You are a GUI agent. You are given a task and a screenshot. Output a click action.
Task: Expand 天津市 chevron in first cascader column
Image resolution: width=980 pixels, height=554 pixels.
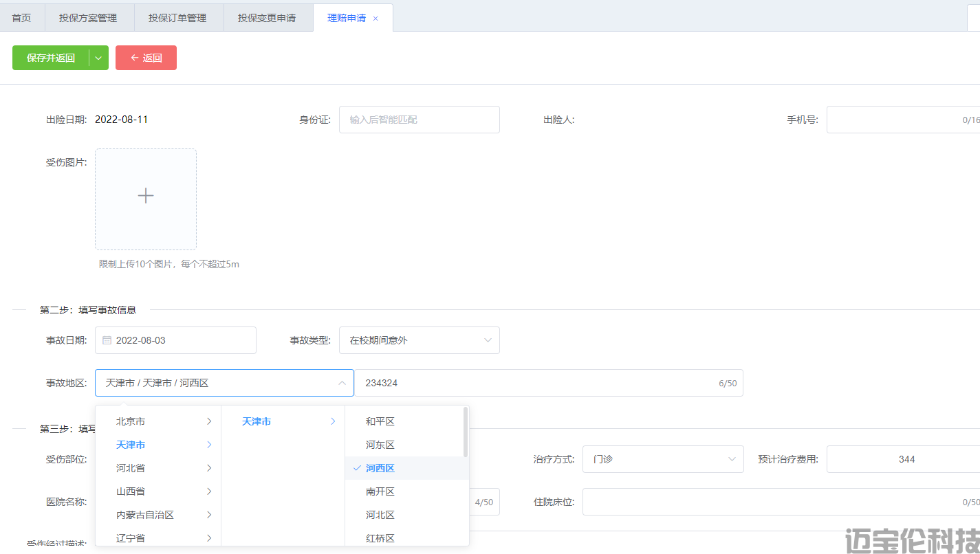tap(209, 445)
